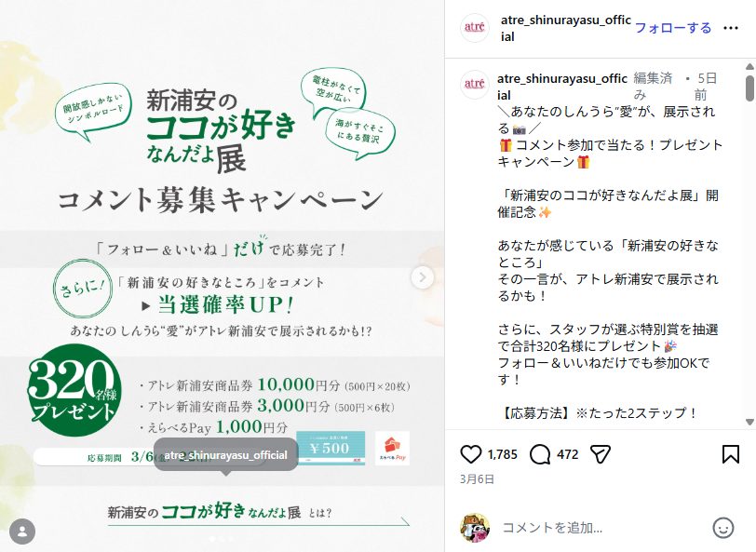756x552 pixels.
Task: Click the scroll up arrow in caption
Action: point(749,66)
